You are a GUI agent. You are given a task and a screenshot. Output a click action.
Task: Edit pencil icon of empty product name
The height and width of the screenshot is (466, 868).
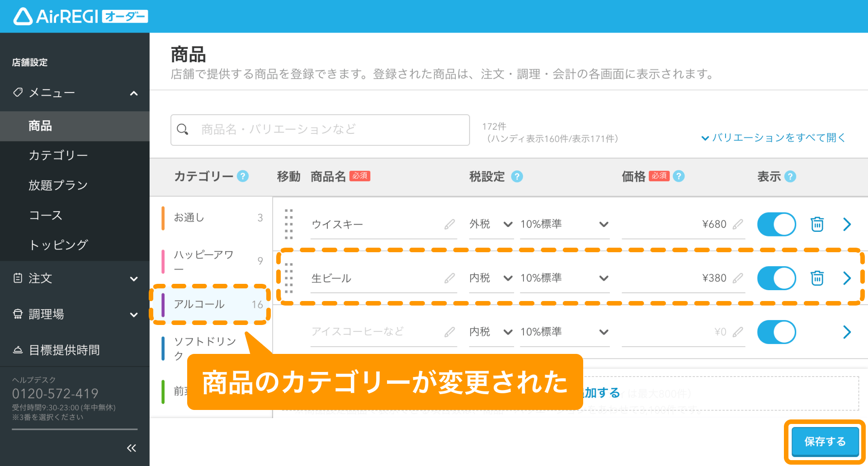pos(449,332)
